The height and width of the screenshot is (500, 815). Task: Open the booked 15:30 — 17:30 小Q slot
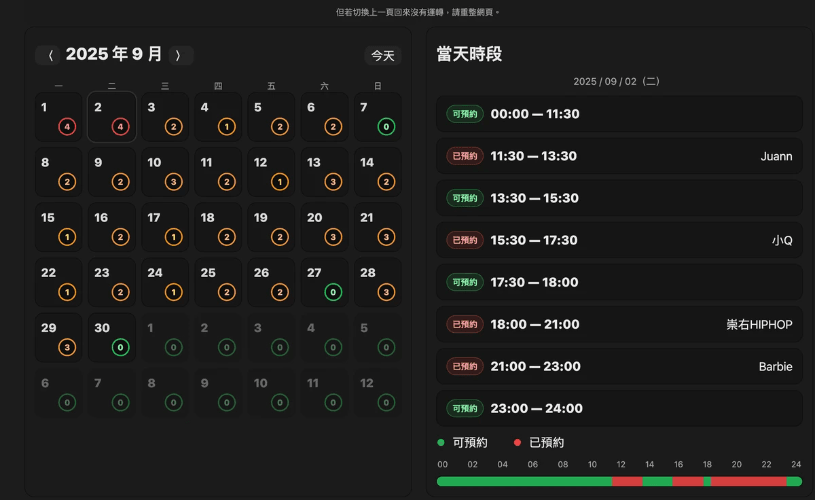[619, 240]
